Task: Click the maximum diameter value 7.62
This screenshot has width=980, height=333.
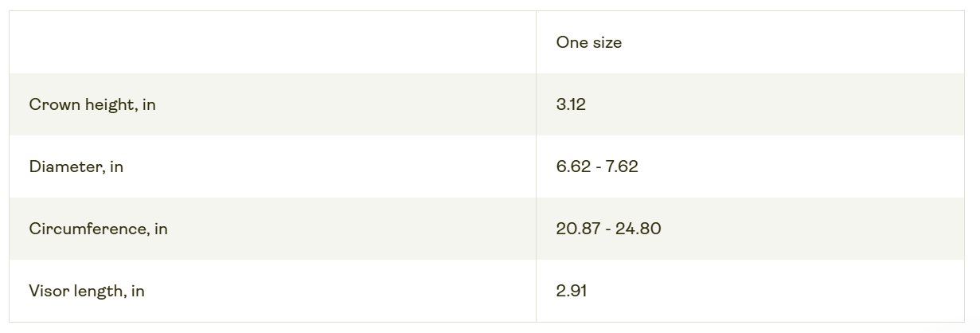Action: (x=621, y=166)
